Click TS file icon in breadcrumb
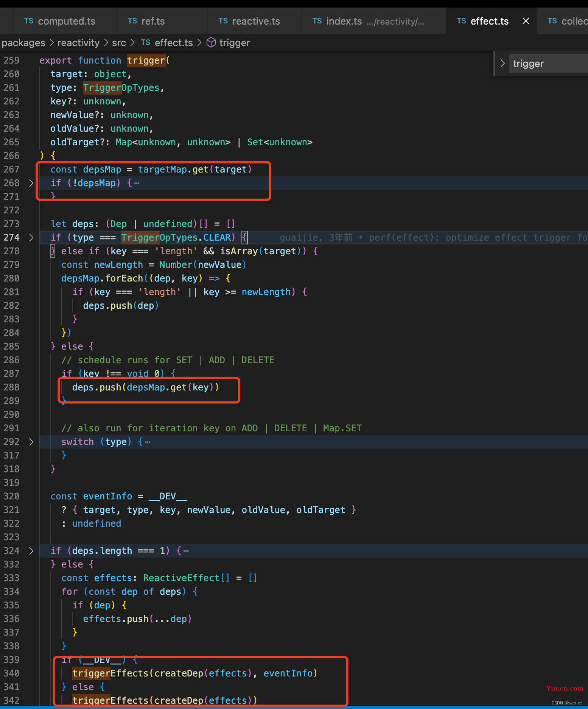The height and width of the screenshot is (709, 588). (x=146, y=43)
